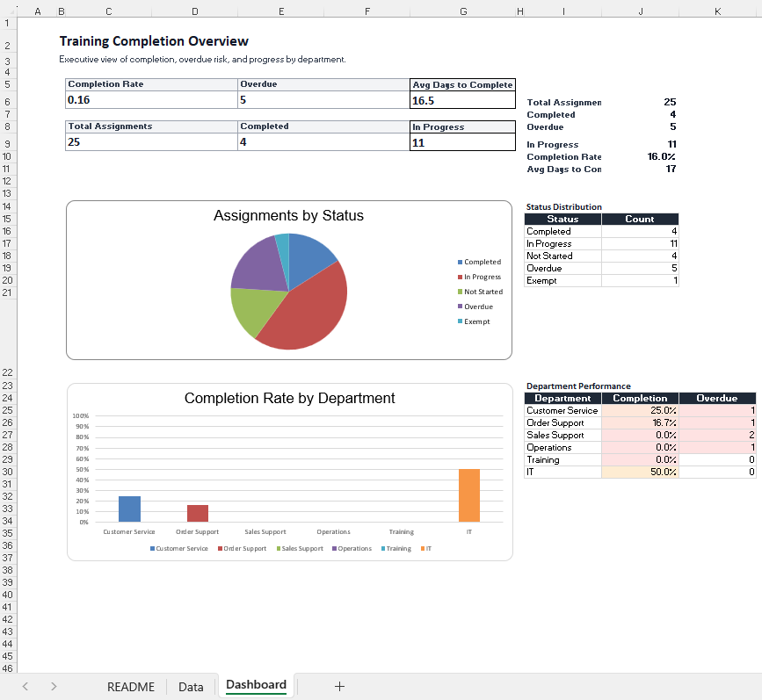The width and height of the screenshot is (762, 700).
Task: Click the Completion Rate by Department chart title
Action: point(289,398)
